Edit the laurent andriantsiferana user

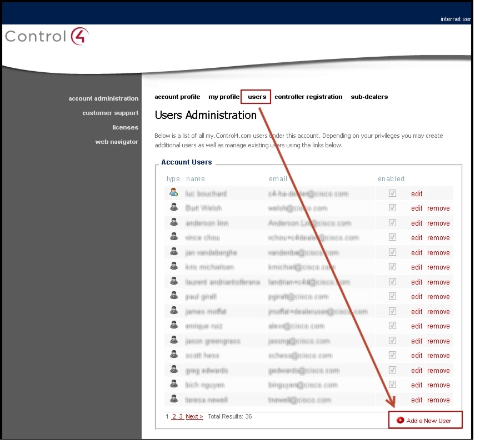pos(417,282)
